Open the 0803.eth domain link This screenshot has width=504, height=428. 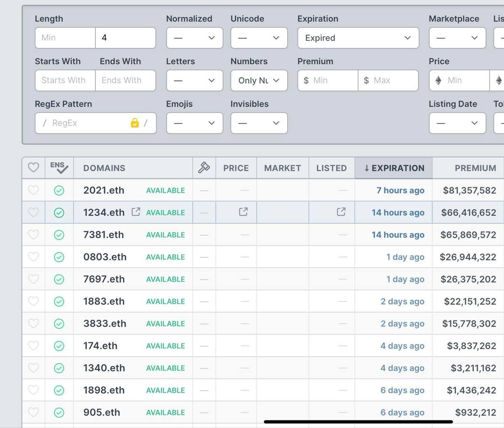click(x=105, y=257)
